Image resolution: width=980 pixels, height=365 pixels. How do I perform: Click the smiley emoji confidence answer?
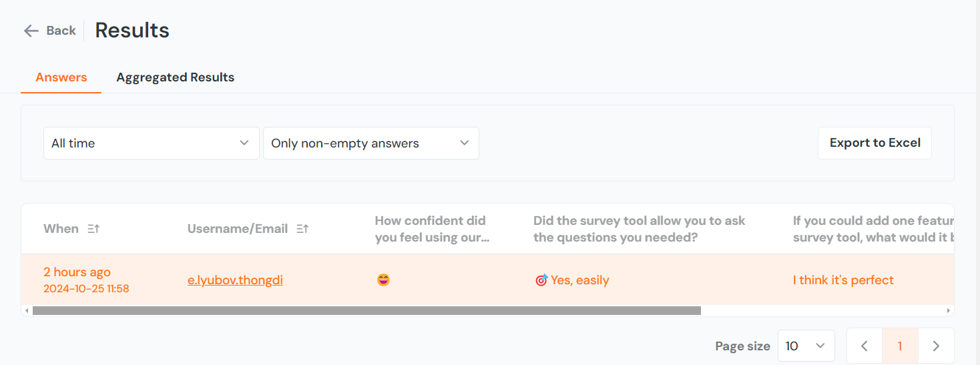[x=383, y=280]
